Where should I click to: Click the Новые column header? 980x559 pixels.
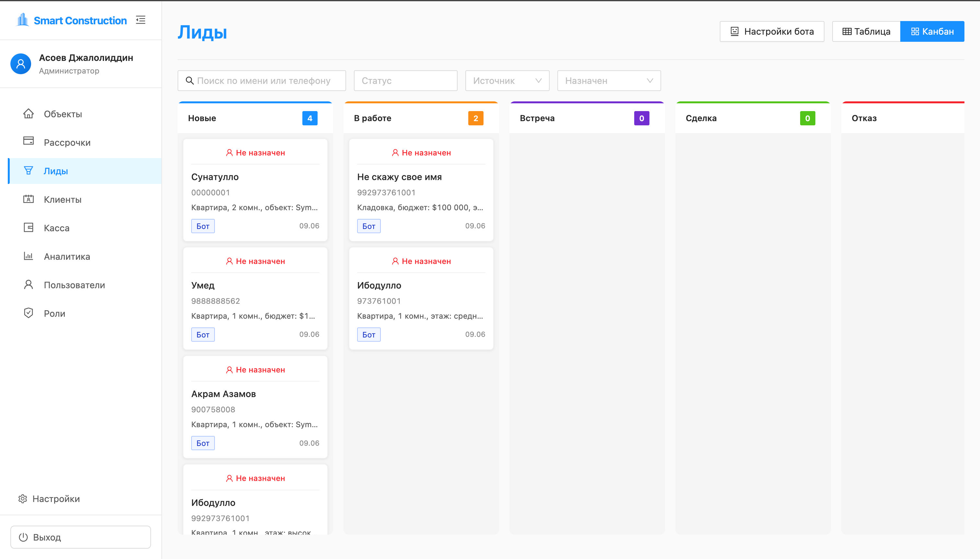[255, 118]
